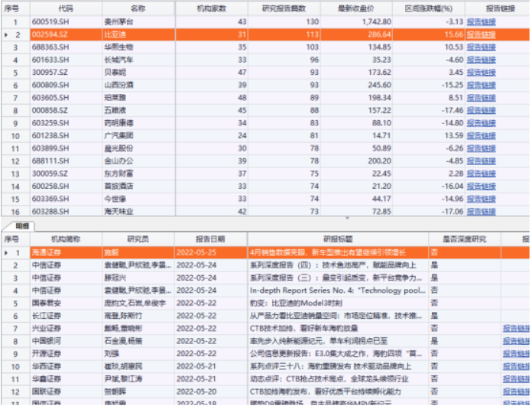Switch to the 明细 tab
Screen dimensions: 532x409
click(x=22, y=226)
